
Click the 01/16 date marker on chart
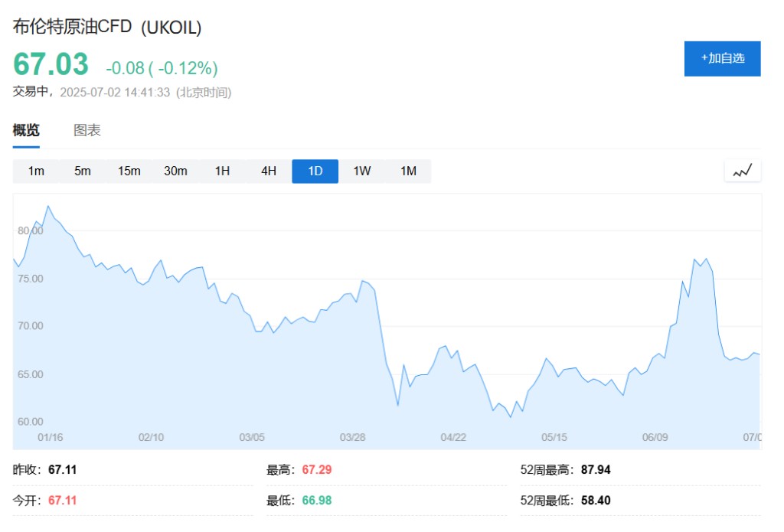tap(50, 438)
